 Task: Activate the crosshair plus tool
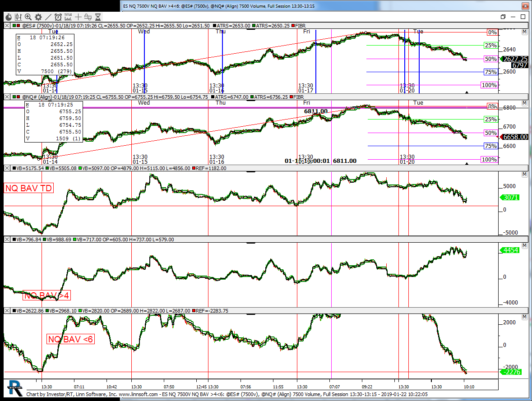click(79, 17)
